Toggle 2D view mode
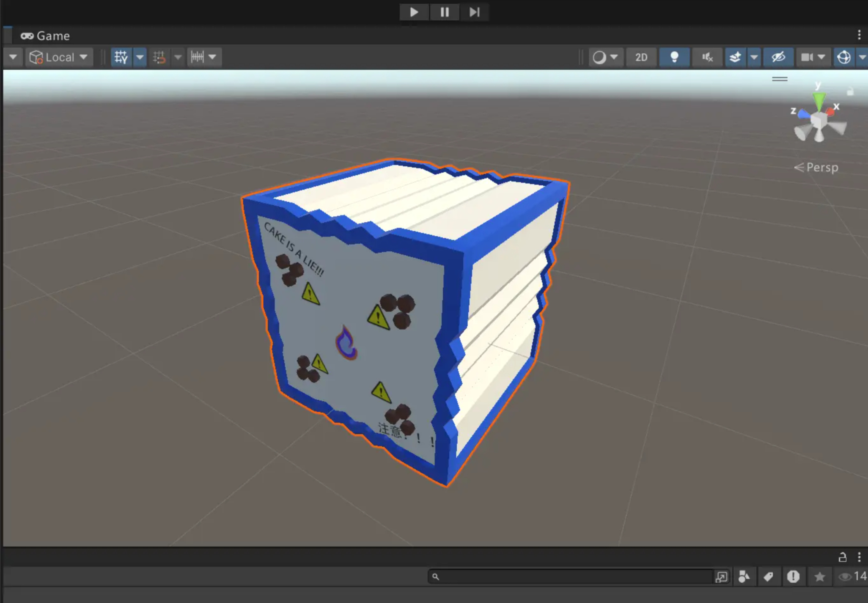This screenshot has width=868, height=603. (x=641, y=57)
